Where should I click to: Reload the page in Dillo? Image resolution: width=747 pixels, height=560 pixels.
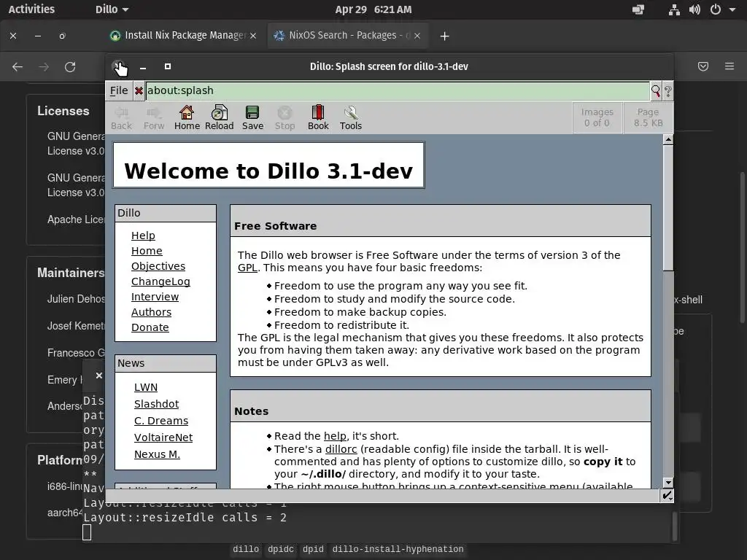click(x=219, y=117)
